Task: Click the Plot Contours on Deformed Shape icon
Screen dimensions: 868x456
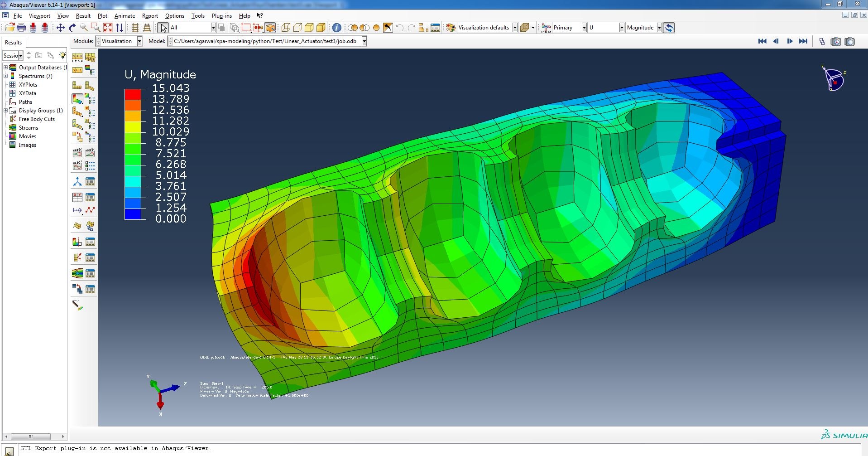Action: point(77,99)
